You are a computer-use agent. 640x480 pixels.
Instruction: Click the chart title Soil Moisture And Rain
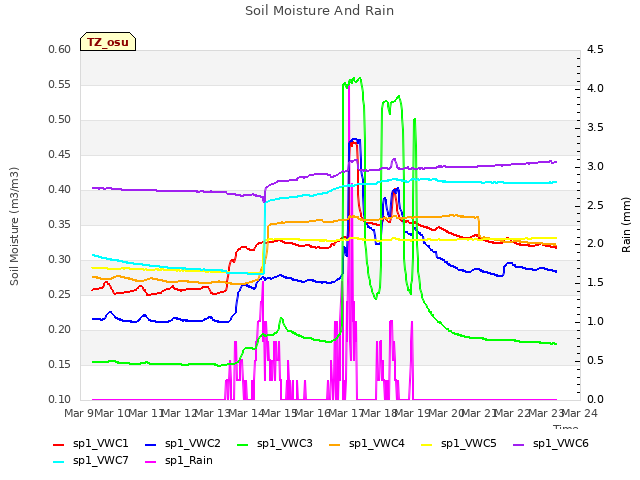319,11
